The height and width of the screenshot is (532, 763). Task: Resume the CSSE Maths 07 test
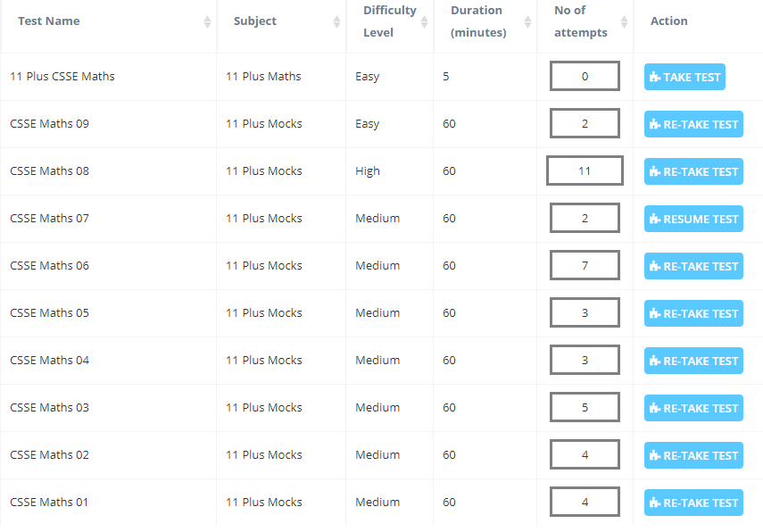pos(693,219)
